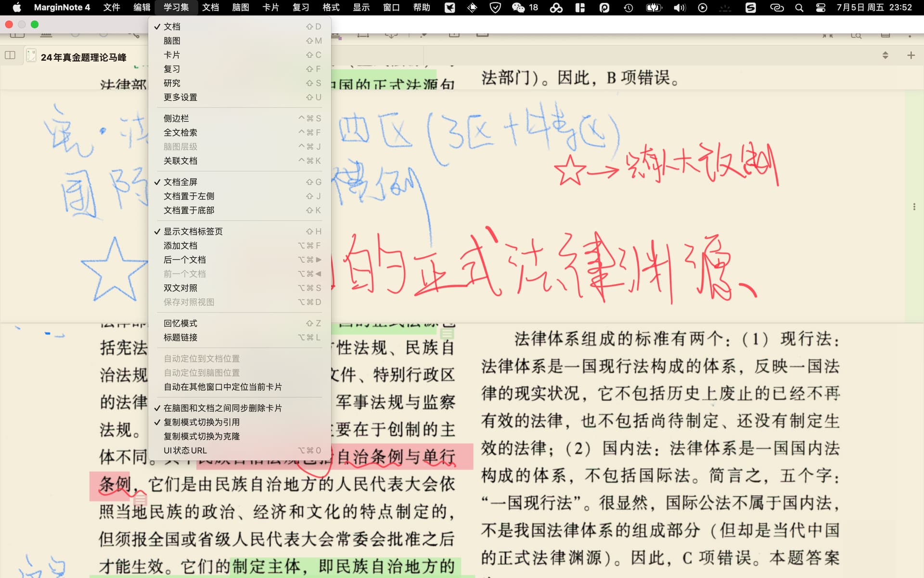Select 自动在其他窗口中定位当前卡片

click(x=239, y=387)
